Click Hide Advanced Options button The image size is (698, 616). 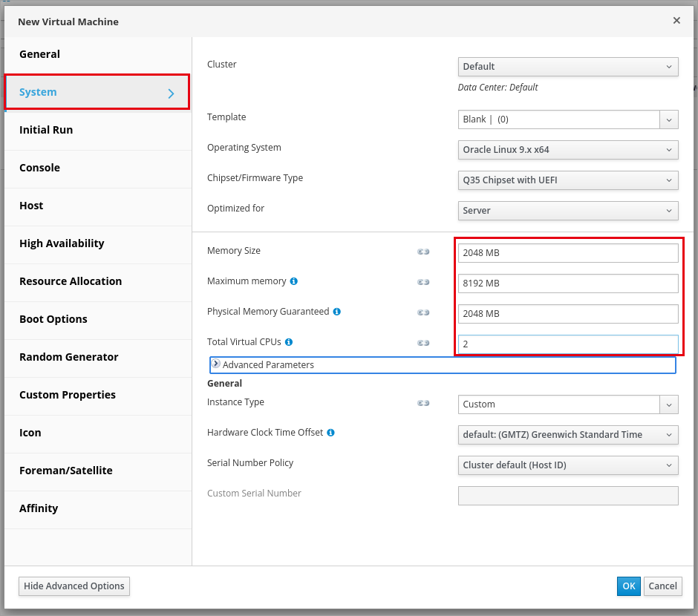pyautogui.click(x=74, y=586)
